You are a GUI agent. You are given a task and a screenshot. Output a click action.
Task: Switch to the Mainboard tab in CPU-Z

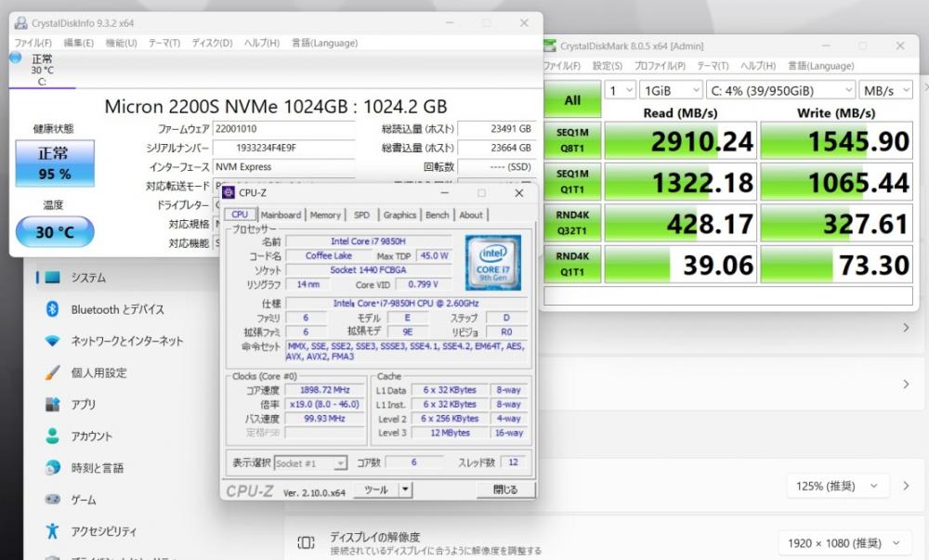[x=281, y=215]
